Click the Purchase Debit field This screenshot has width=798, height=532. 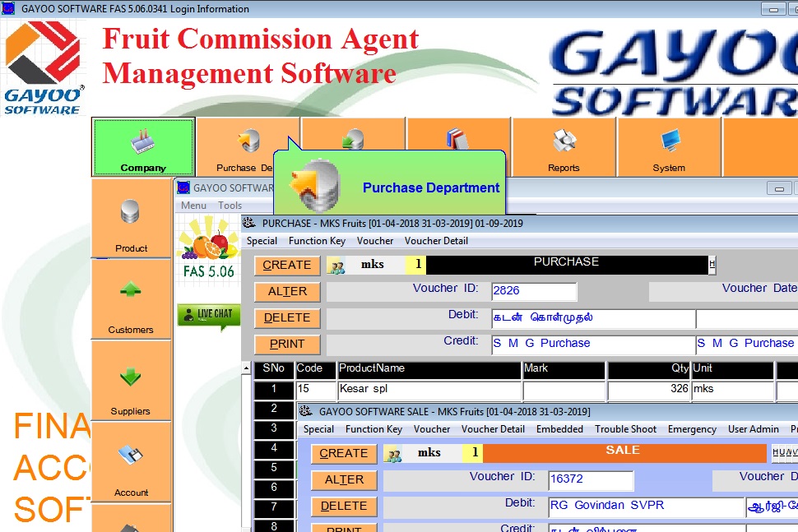coord(593,318)
